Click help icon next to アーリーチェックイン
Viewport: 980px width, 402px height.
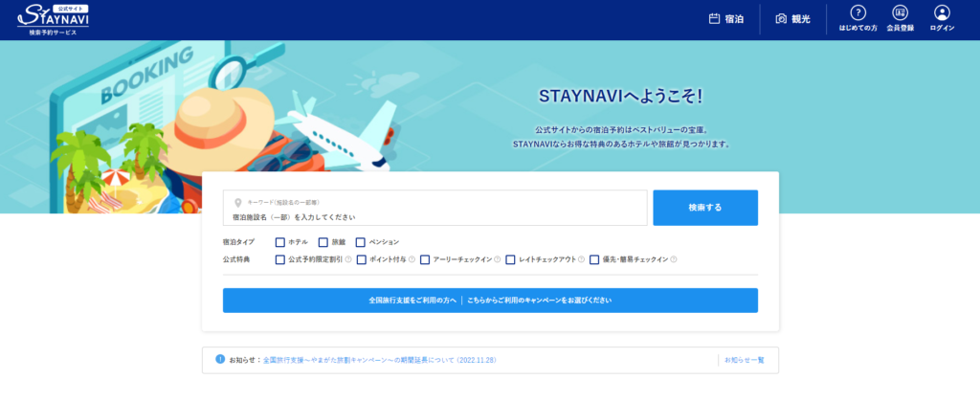click(498, 259)
